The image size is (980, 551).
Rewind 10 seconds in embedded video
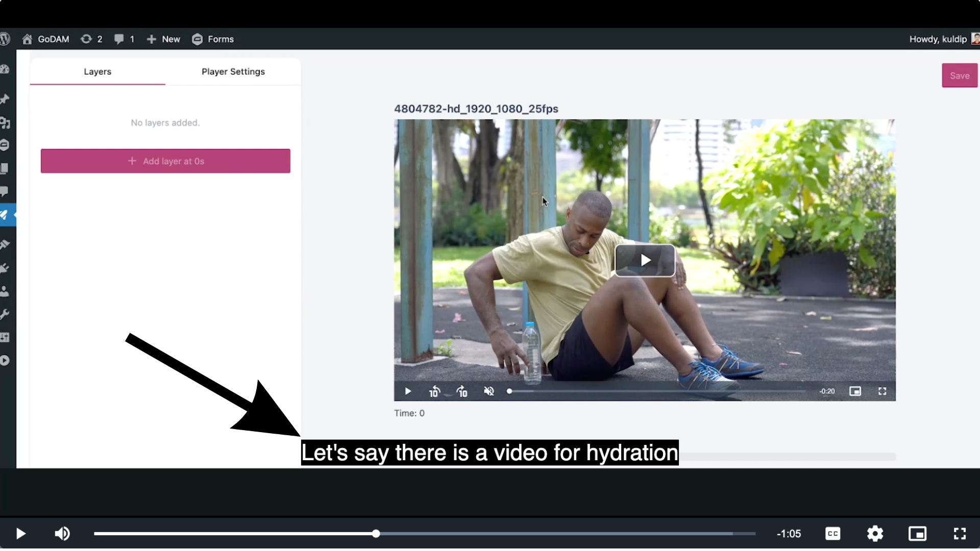434,391
